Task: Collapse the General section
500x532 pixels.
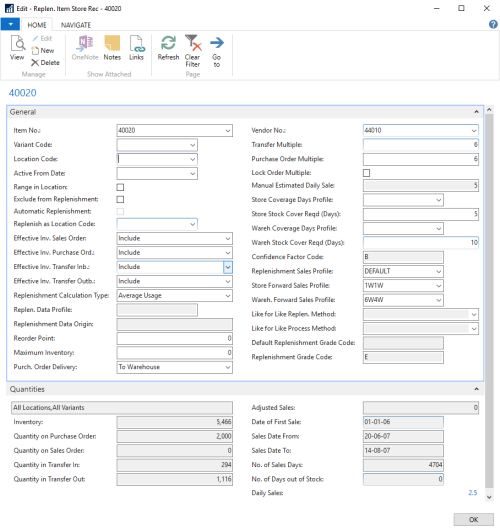Action: [x=476, y=112]
